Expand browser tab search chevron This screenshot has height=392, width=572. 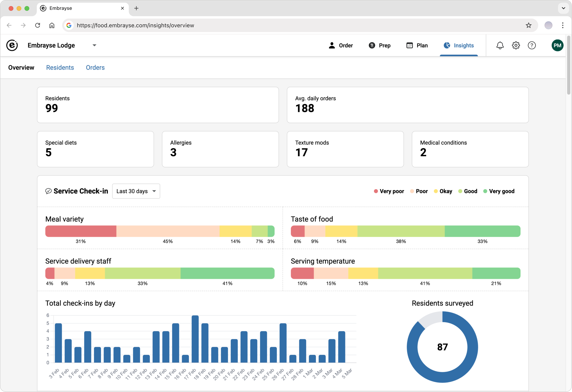[x=563, y=8]
